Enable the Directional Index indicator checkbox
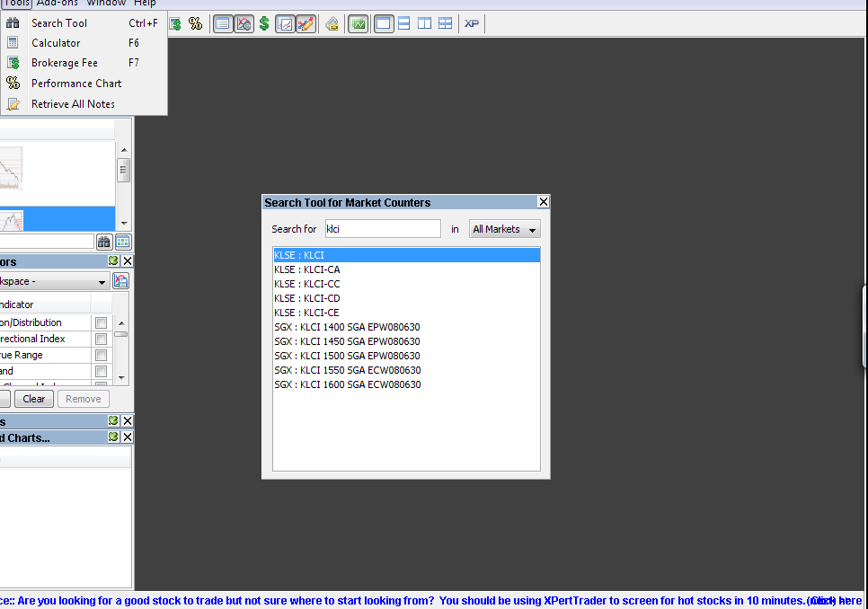The width and height of the screenshot is (868, 609). [101, 340]
